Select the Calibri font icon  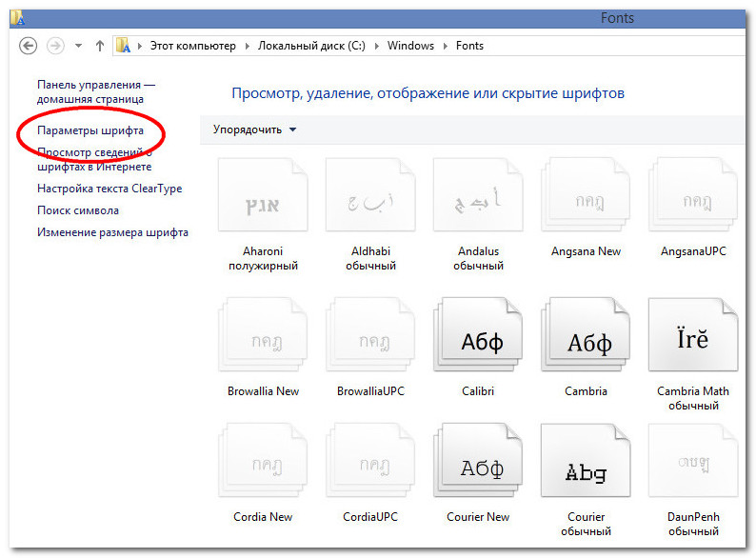(x=478, y=334)
